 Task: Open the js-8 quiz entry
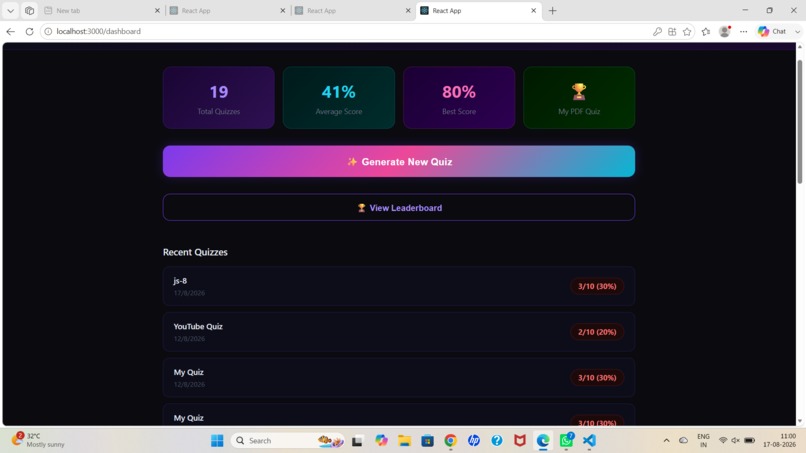coord(398,286)
